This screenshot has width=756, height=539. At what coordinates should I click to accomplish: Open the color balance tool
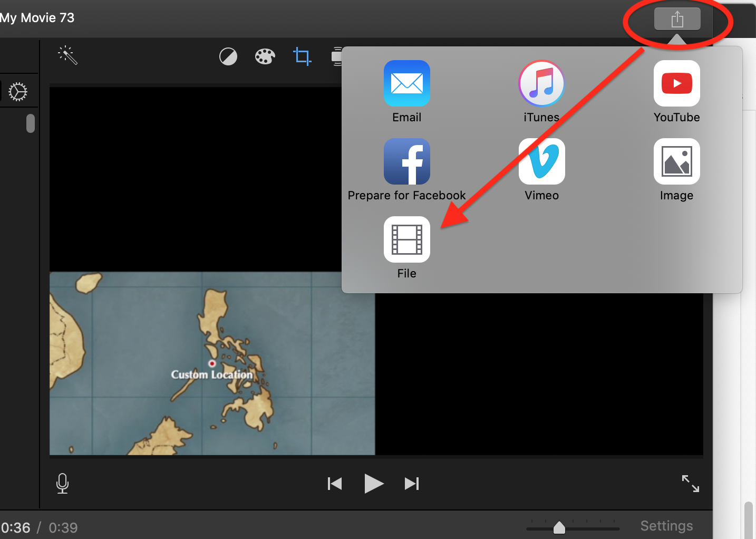228,56
